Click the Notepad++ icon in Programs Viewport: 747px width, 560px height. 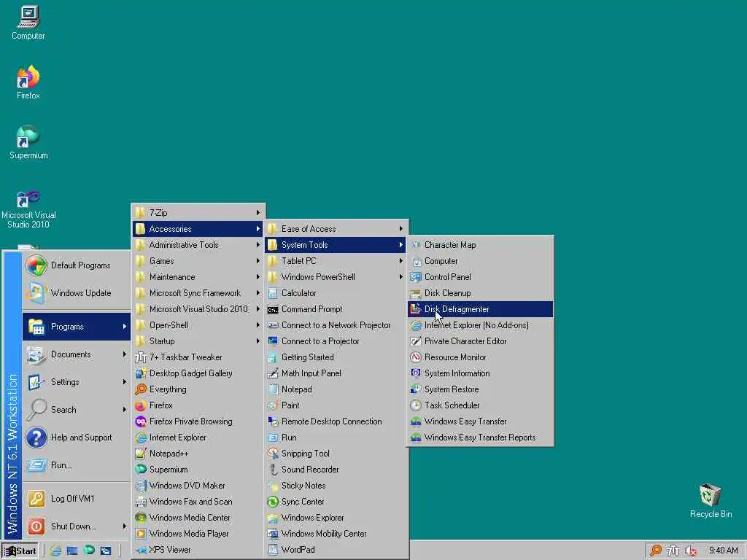point(141,454)
